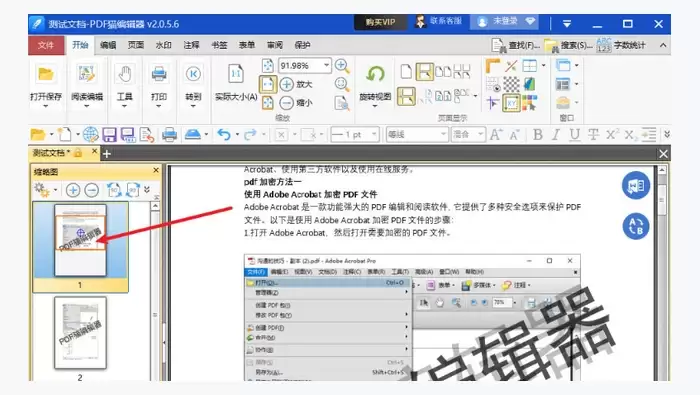This screenshot has height=395, width=700.
Task: Click the 缩小 zoom out button
Action: pos(296,103)
